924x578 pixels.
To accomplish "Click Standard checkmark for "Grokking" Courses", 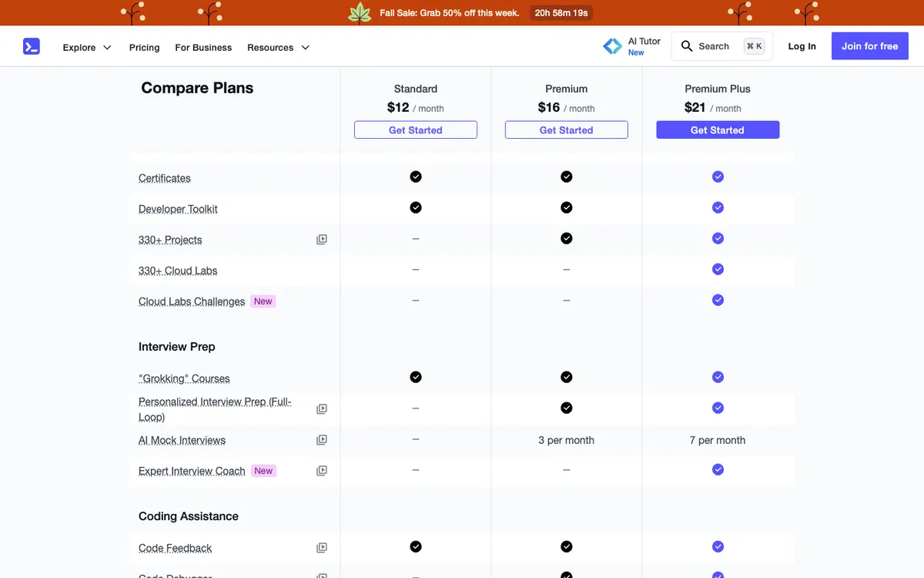I will (x=416, y=377).
